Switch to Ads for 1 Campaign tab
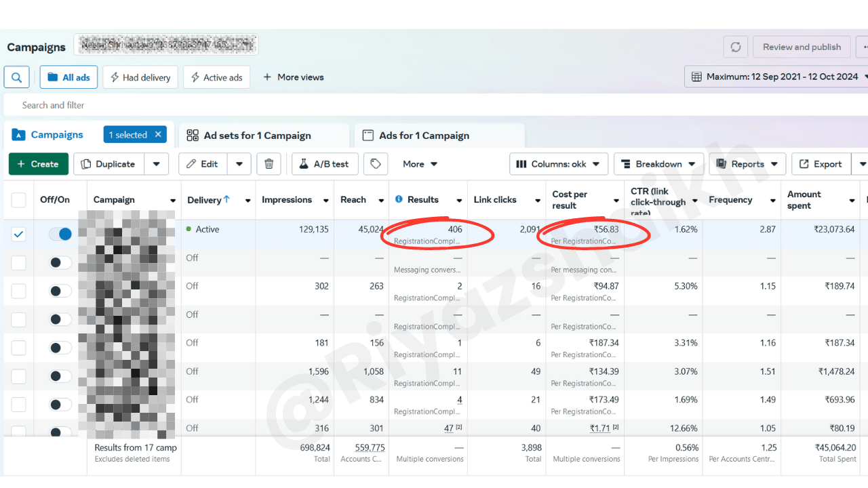 click(x=424, y=136)
